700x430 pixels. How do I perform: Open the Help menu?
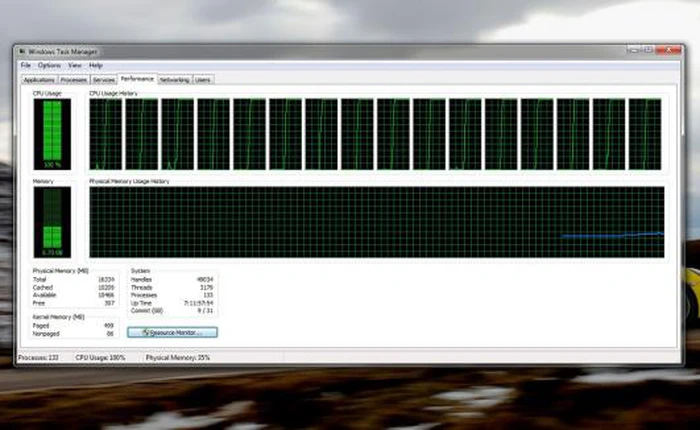click(96, 65)
